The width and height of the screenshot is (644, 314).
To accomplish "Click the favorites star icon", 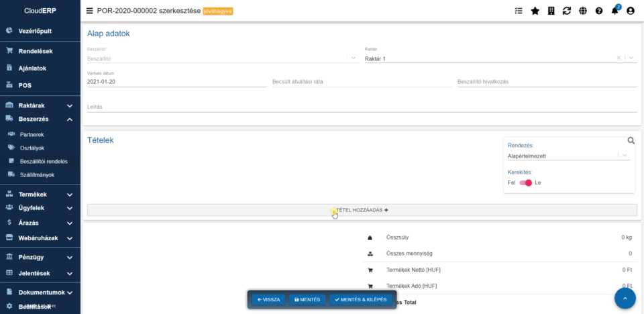I will [x=535, y=11].
